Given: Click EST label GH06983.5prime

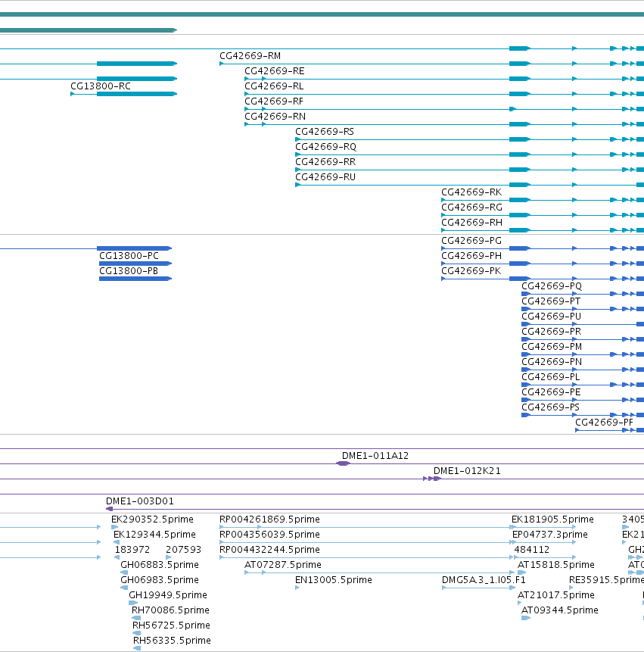Looking at the screenshot, I should pos(160,579).
